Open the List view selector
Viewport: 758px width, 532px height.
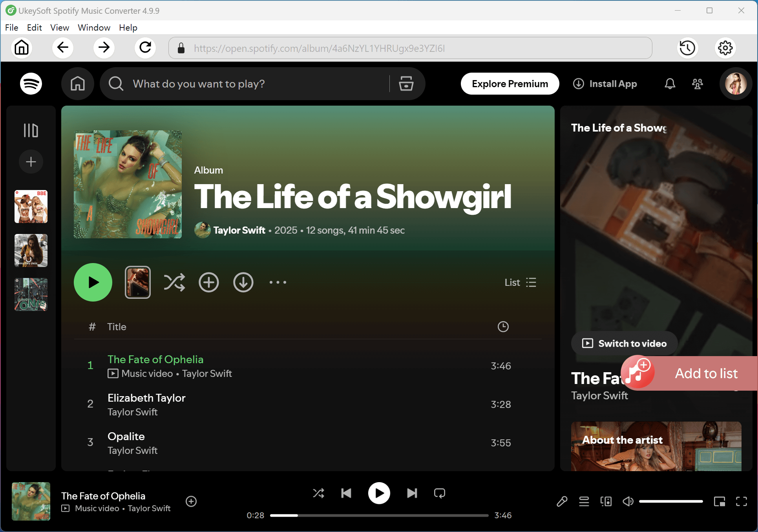click(x=520, y=282)
